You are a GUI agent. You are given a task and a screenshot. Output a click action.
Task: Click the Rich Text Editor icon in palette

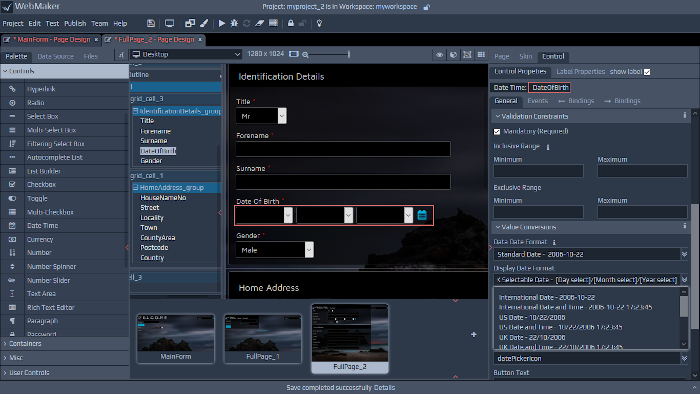point(12,307)
